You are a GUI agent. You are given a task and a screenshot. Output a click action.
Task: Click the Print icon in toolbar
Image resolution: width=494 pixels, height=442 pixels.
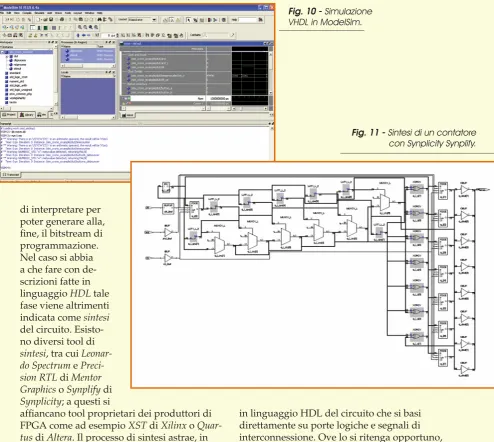click(62, 20)
